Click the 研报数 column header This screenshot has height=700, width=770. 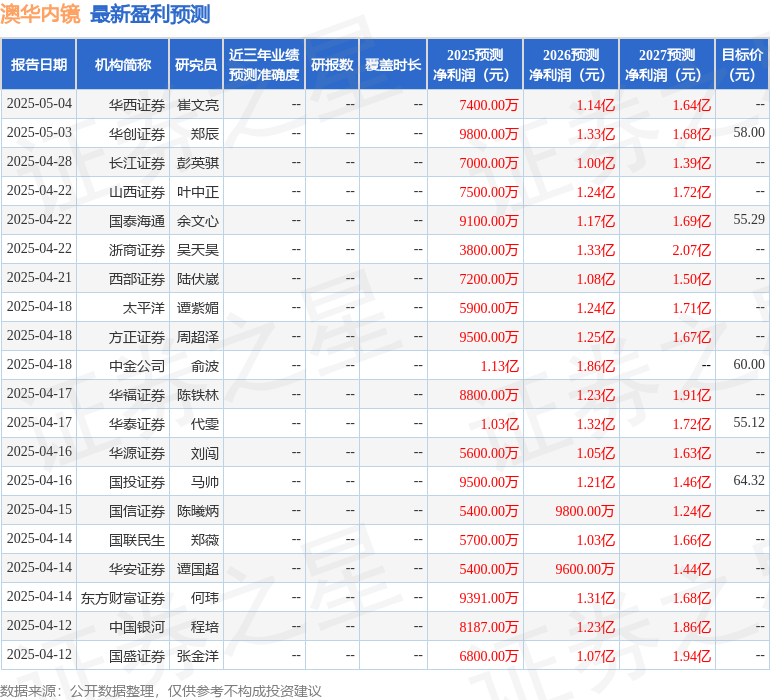[x=332, y=64]
